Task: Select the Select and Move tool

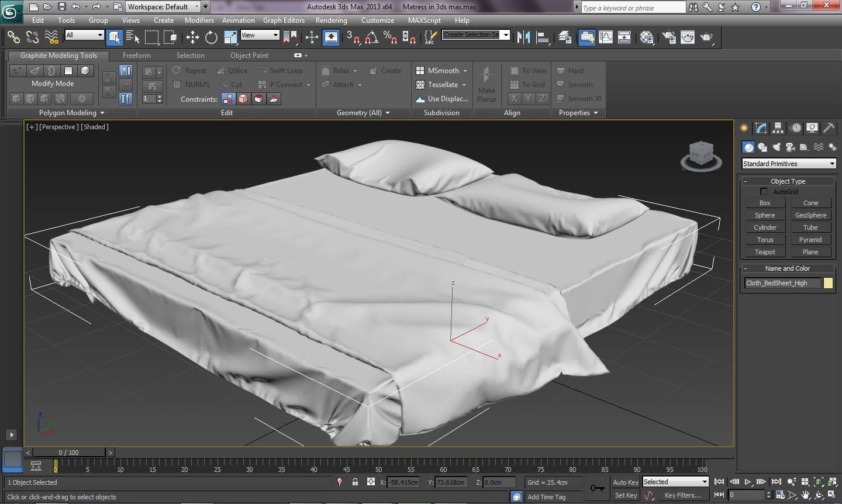Action: [193, 37]
